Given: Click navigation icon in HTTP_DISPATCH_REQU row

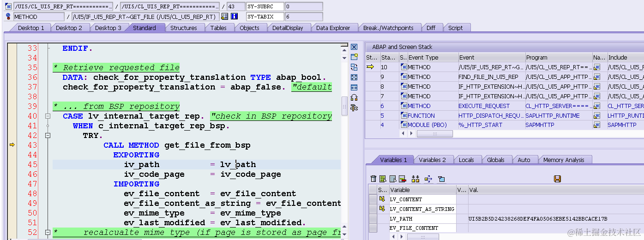Looking at the screenshot, I should coord(596,116).
